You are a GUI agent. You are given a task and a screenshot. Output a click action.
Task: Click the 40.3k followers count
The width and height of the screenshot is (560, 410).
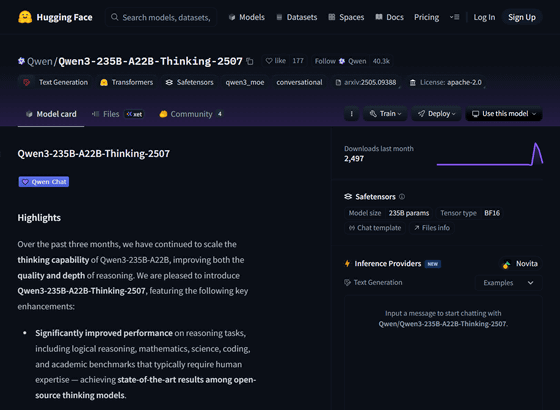381,61
